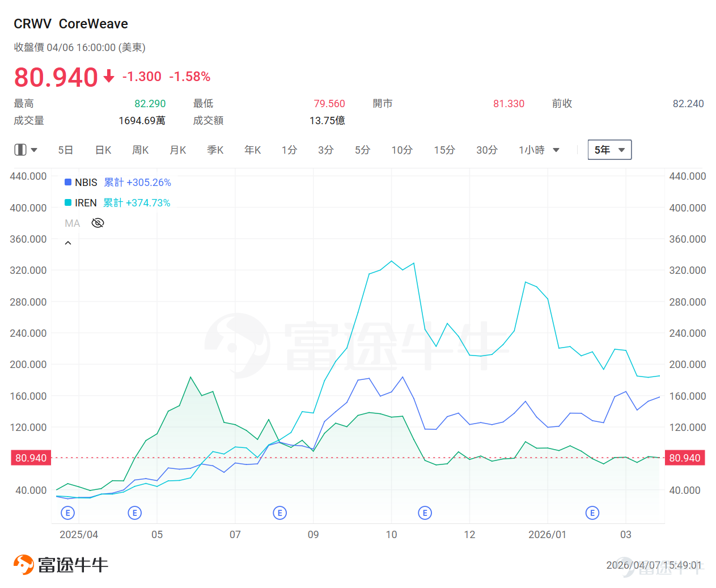Choose the 季K chart period
The width and height of the screenshot is (716, 588).
[x=215, y=150]
